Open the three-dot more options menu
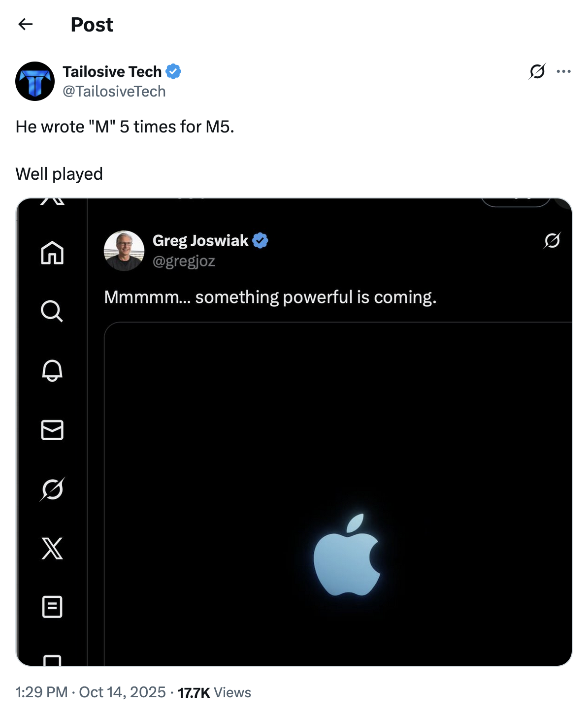This screenshot has width=588, height=715. pos(563,71)
